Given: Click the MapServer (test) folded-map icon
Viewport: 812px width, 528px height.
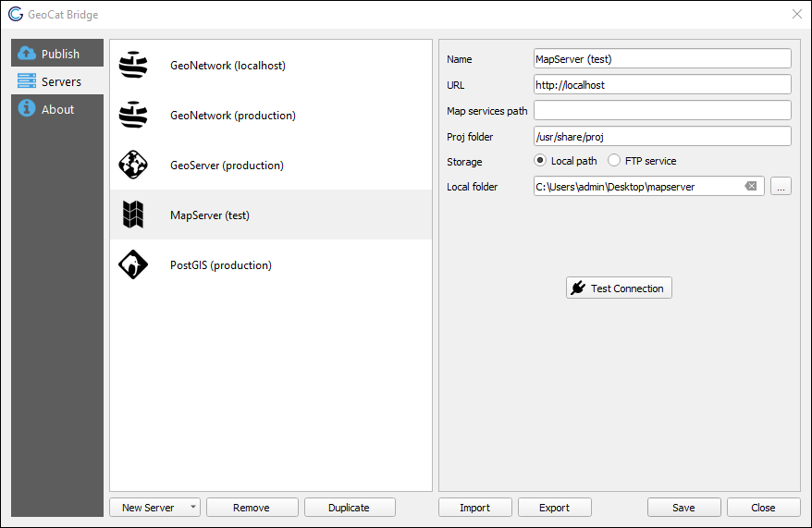Looking at the screenshot, I should coord(133,215).
